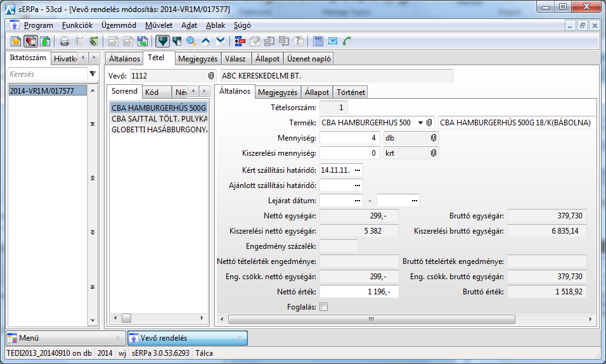Click the horizontal scrollbar of detail form

(x=371, y=319)
